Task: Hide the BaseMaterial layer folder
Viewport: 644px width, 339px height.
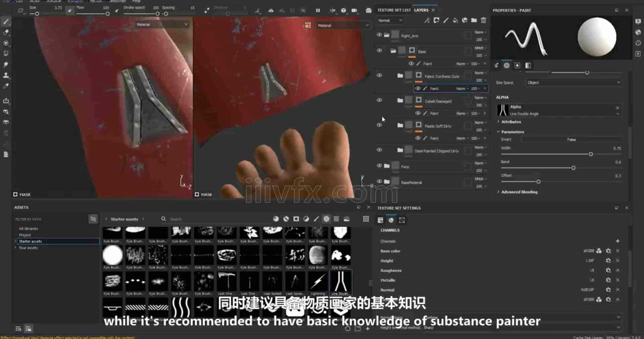Action: (379, 182)
